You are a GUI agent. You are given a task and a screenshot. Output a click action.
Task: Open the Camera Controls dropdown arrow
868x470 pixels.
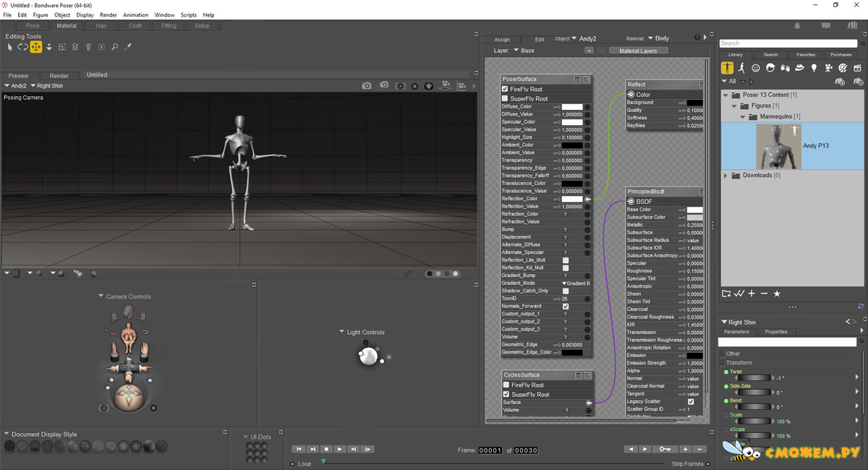[101, 296]
